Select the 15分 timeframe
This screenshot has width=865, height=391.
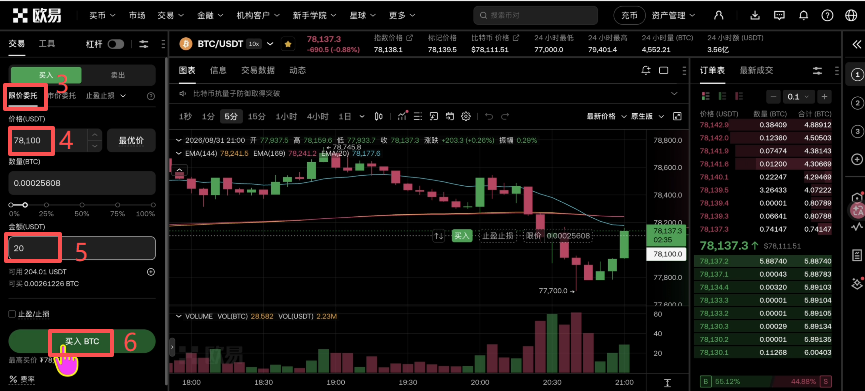click(x=257, y=116)
